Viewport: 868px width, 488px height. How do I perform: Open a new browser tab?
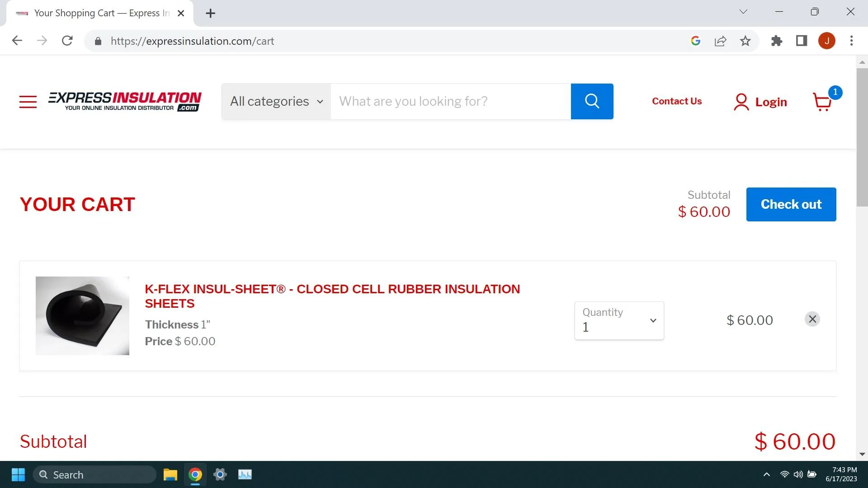(210, 13)
